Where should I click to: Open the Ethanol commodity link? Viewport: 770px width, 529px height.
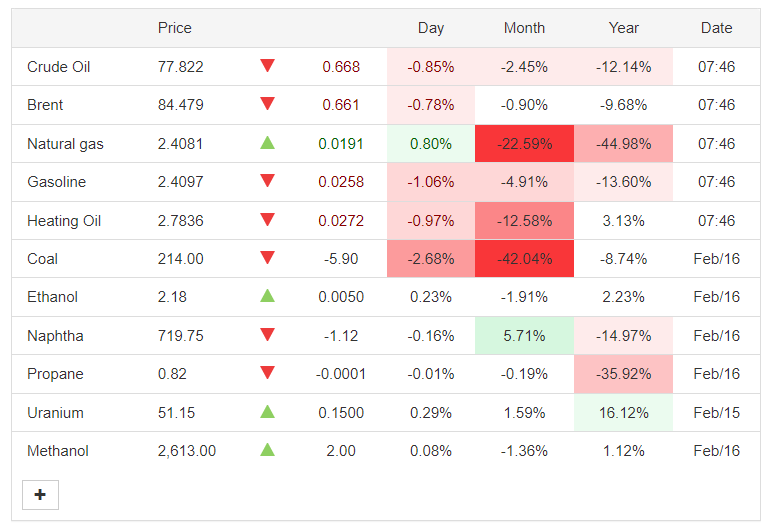pyautogui.click(x=53, y=297)
